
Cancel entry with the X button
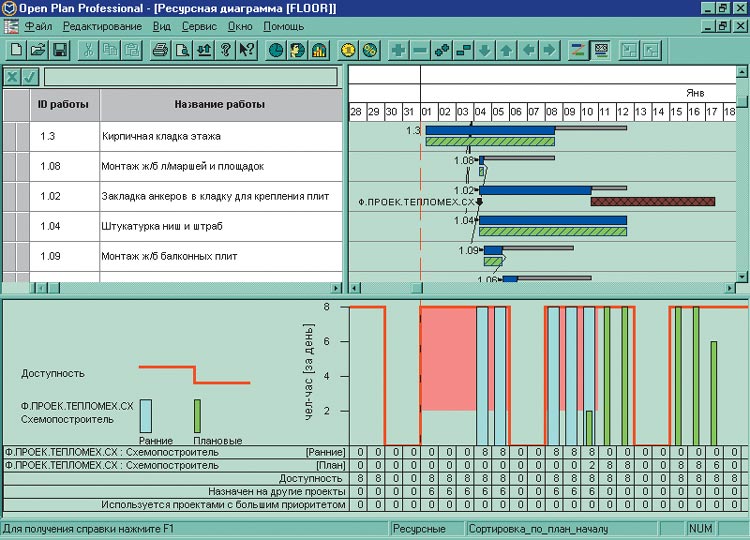pos(12,77)
